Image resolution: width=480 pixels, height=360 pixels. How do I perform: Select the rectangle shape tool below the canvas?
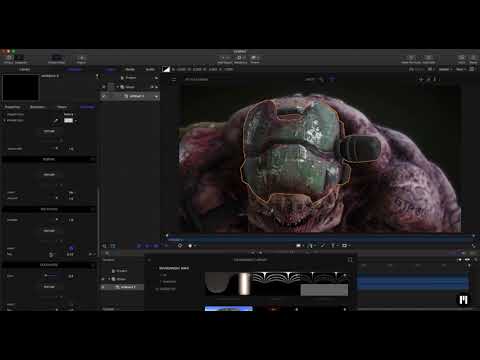pyautogui.click(x=298, y=246)
